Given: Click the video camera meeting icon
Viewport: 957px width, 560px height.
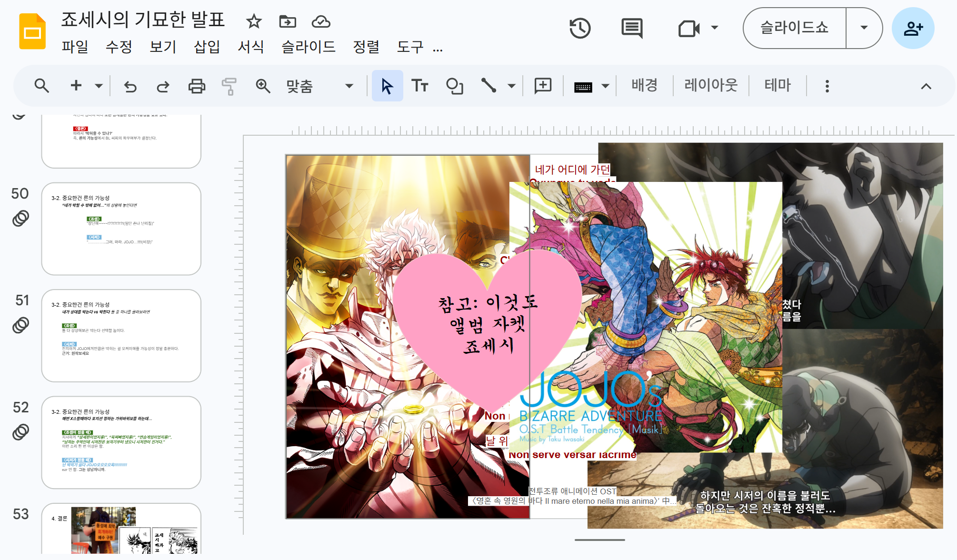Looking at the screenshot, I should pyautogui.click(x=688, y=28).
